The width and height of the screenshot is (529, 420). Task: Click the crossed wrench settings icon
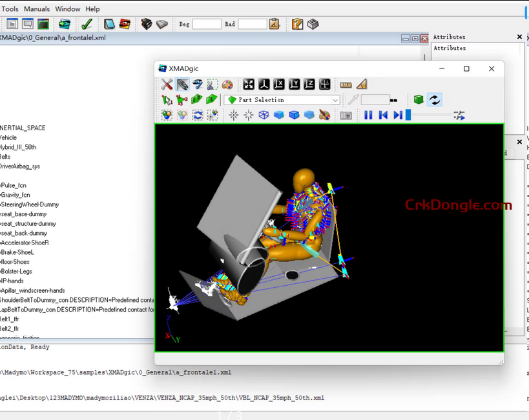[167, 85]
